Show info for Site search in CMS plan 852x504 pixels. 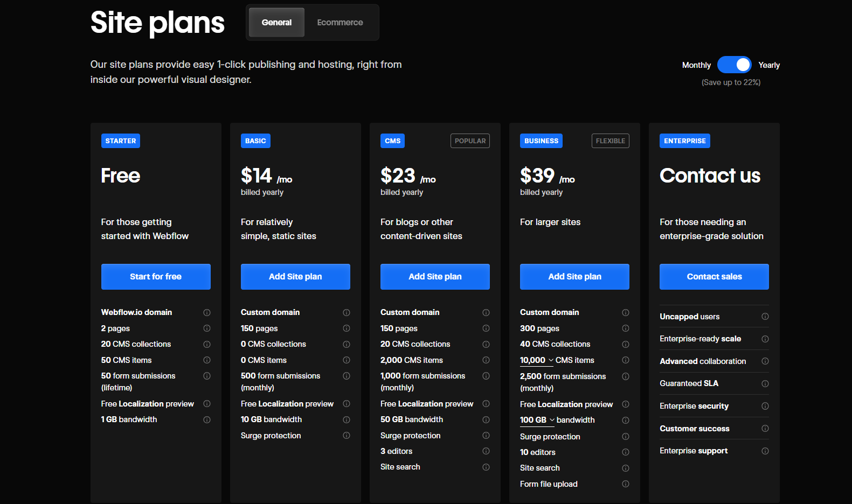coord(486,467)
